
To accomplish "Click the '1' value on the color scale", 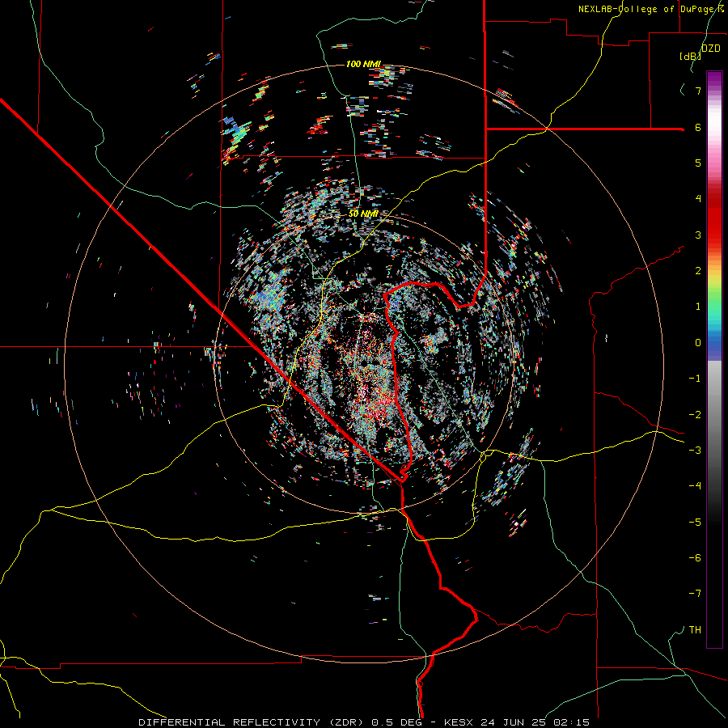I will click(698, 307).
